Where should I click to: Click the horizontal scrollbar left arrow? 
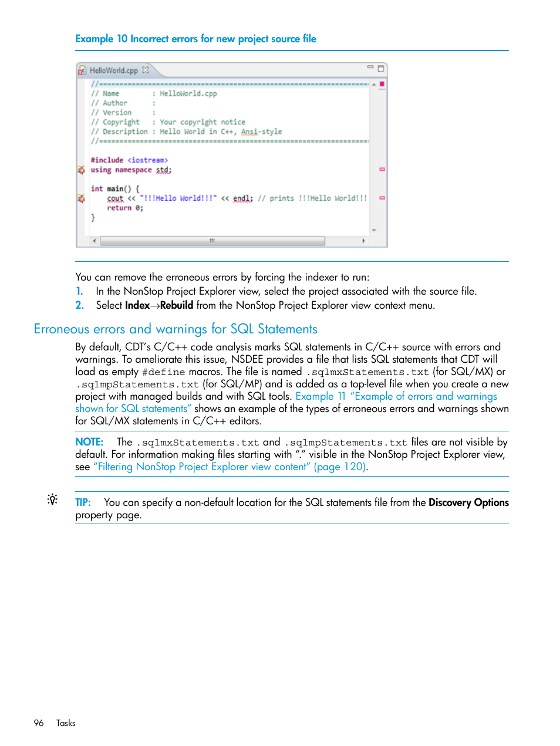pos(94,241)
